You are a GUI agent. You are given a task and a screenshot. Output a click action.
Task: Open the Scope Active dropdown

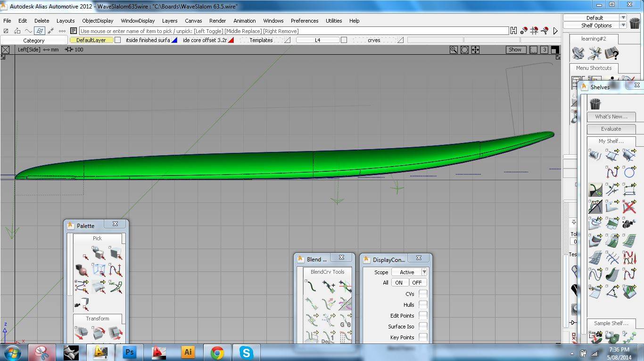tap(409, 272)
